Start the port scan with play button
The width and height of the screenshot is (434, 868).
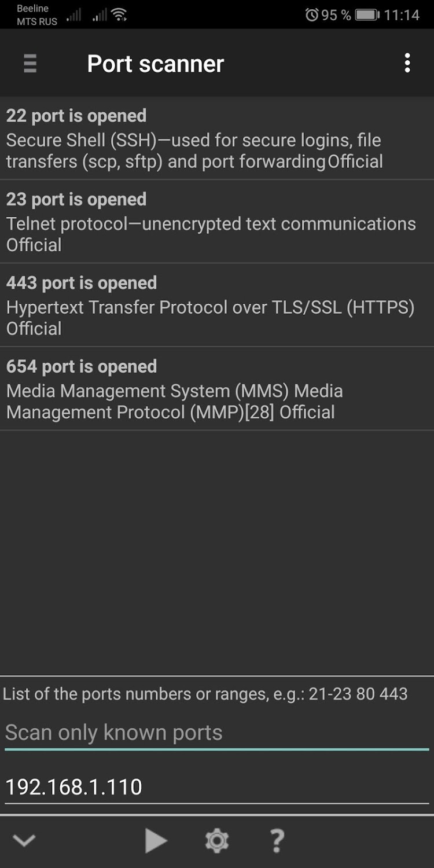coord(156,840)
